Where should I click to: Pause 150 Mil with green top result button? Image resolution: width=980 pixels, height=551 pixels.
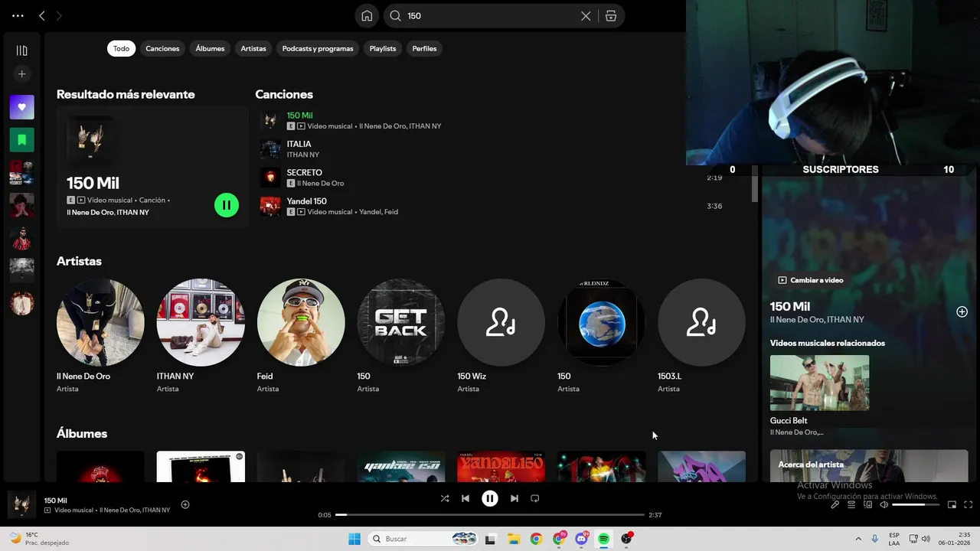227,205
